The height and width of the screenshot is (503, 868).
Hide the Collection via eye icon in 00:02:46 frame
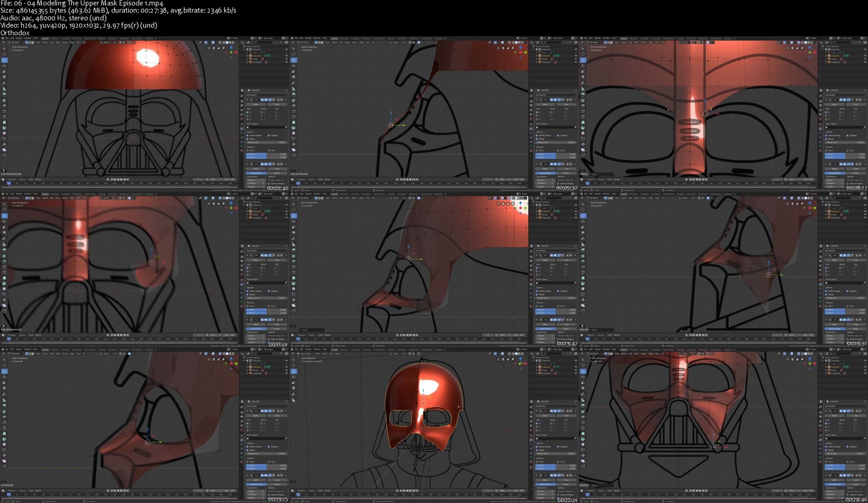point(287,49)
